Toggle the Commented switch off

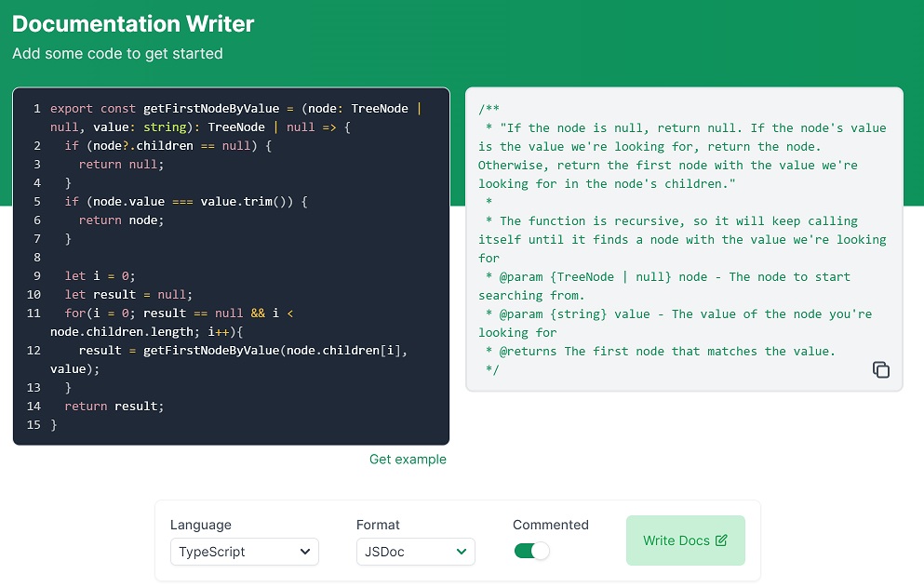(532, 551)
